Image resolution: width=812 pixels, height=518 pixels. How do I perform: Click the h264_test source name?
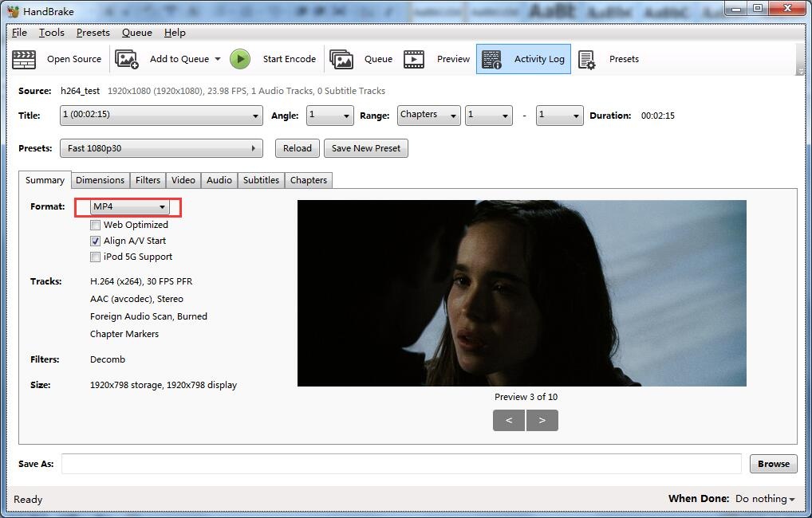pos(81,91)
